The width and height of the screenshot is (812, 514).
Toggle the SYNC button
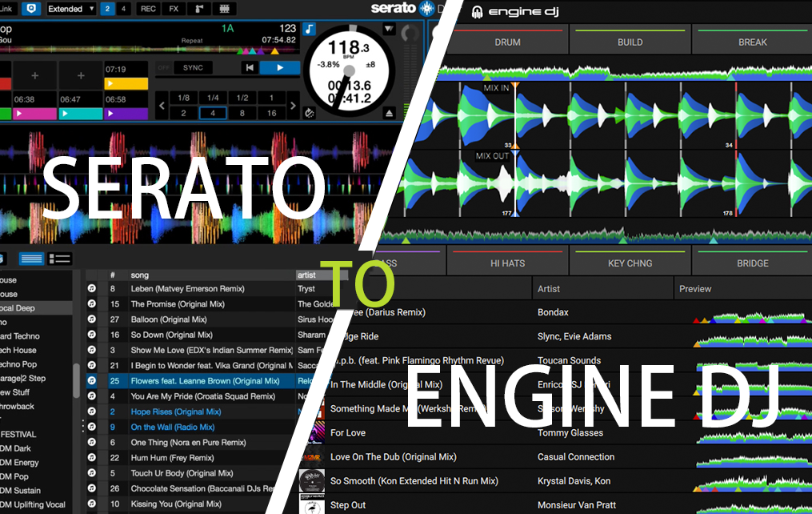pyautogui.click(x=193, y=67)
